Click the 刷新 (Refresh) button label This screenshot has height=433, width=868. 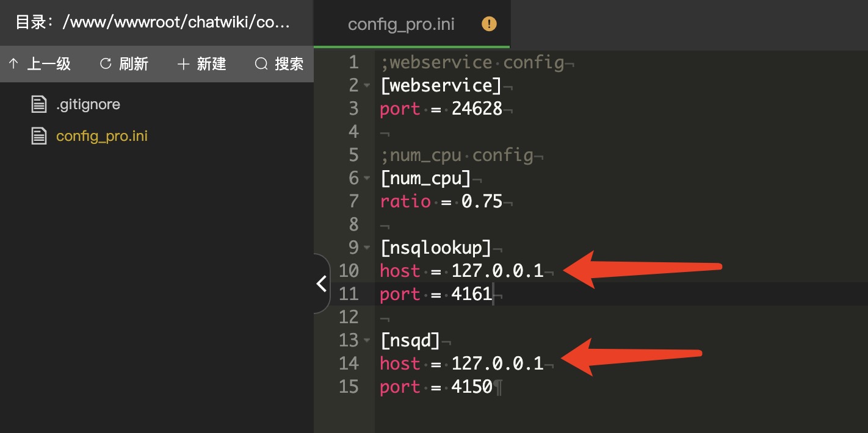click(134, 63)
